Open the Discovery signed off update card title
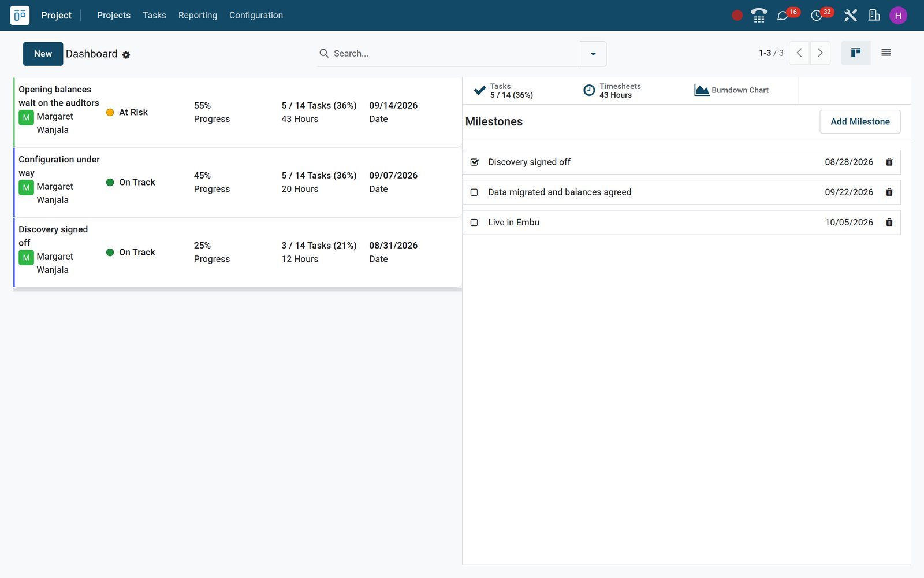The image size is (924, 578). [x=53, y=236]
